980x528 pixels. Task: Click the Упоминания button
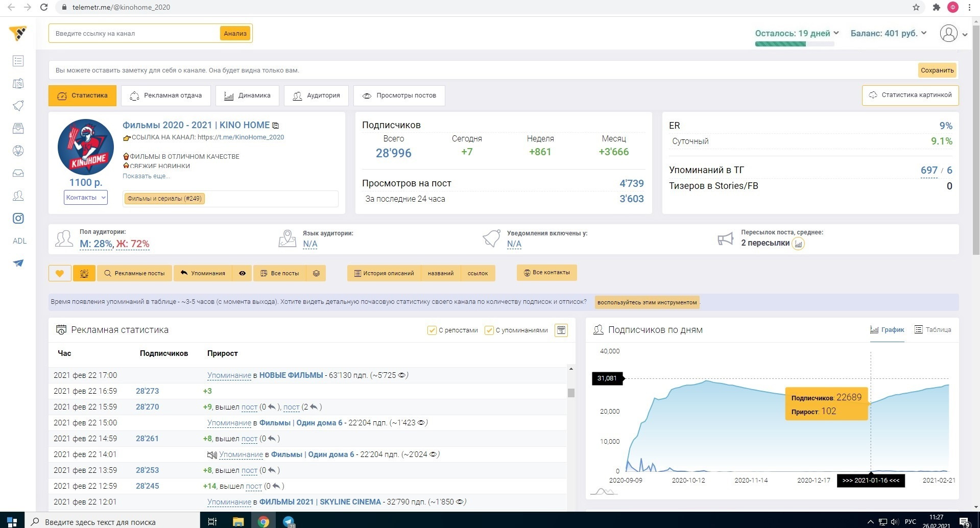point(203,273)
